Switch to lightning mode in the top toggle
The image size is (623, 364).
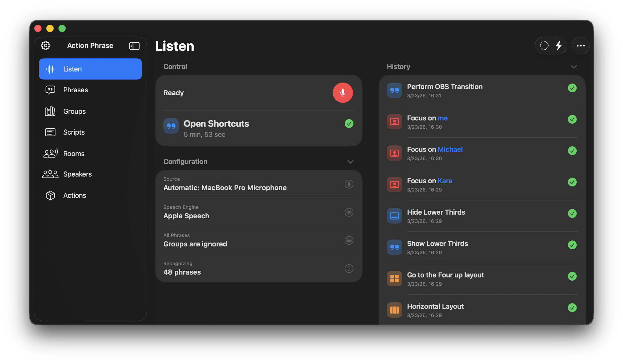point(559,45)
